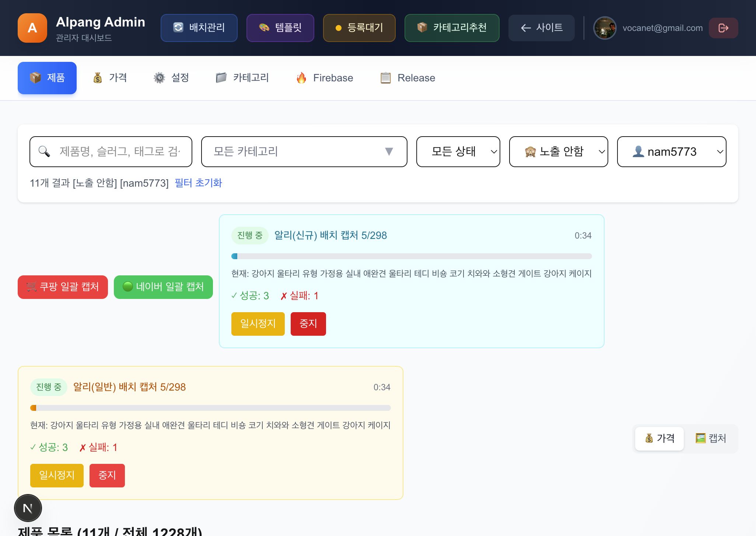Log out using the logout icon
This screenshot has height=536, width=756.
click(723, 28)
